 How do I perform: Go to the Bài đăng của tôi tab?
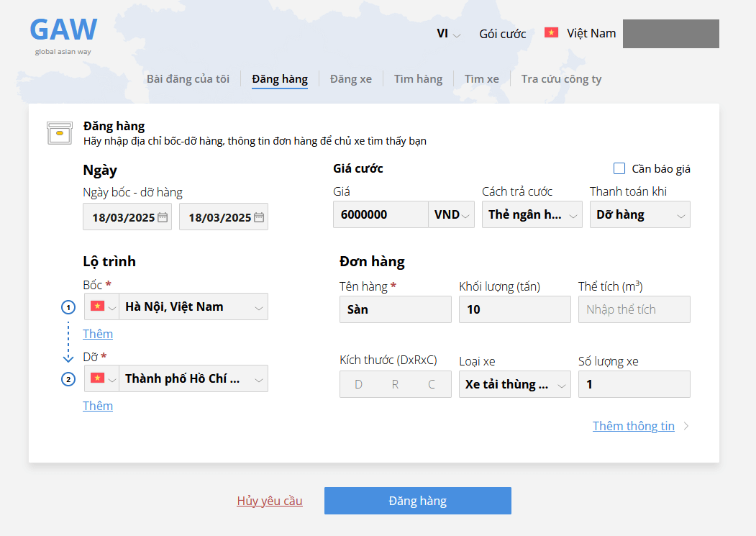click(x=188, y=79)
